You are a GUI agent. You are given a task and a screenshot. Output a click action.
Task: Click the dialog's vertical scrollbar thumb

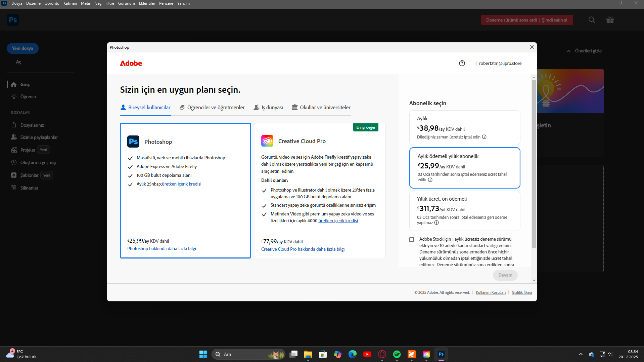pyautogui.click(x=534, y=164)
